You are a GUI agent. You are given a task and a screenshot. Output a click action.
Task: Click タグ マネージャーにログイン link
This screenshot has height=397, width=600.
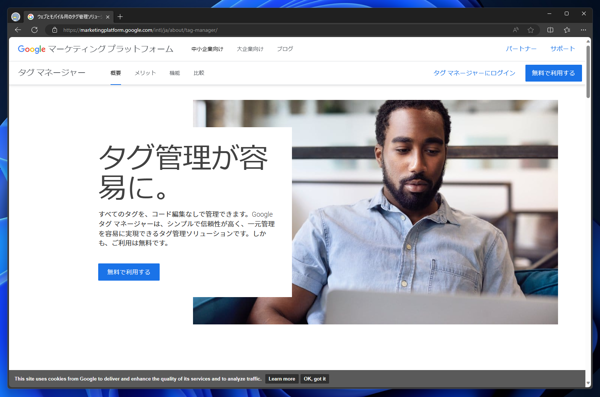click(474, 73)
